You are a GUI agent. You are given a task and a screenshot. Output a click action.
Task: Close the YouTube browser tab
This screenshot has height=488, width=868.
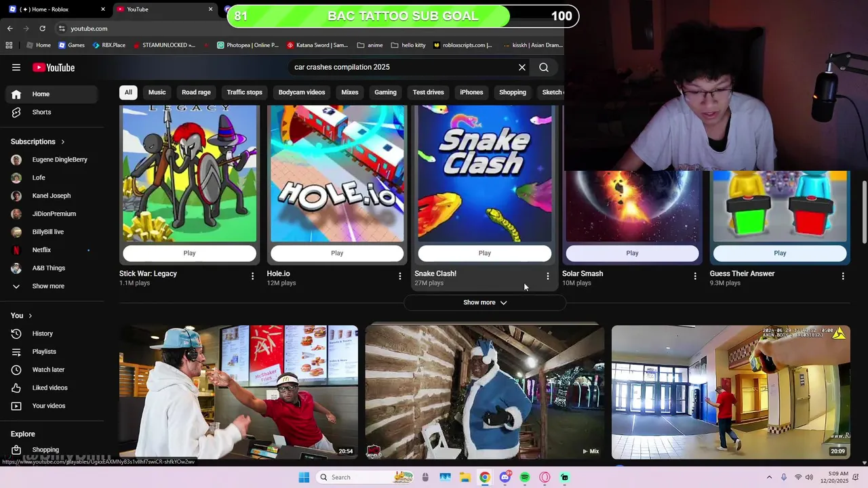tap(210, 9)
